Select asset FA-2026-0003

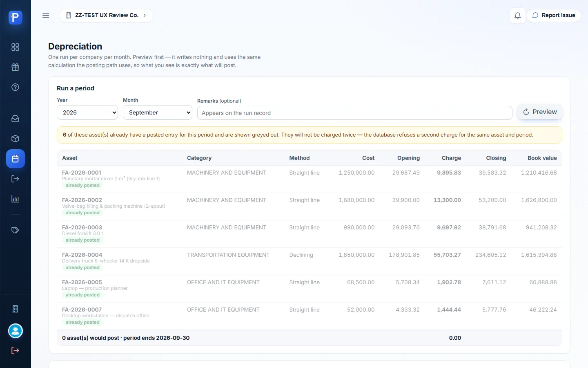(x=82, y=227)
